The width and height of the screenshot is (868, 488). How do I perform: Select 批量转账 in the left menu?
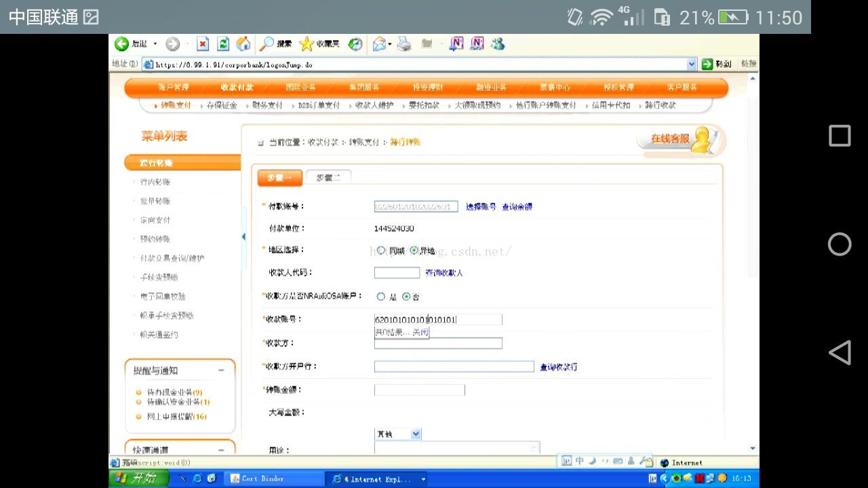155,201
